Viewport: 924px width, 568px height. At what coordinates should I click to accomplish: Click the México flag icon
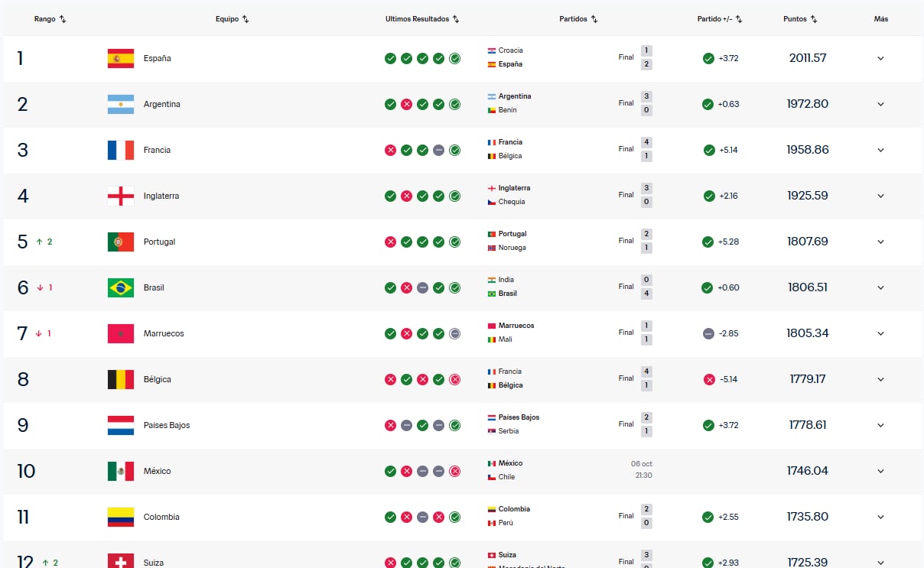pos(121,471)
